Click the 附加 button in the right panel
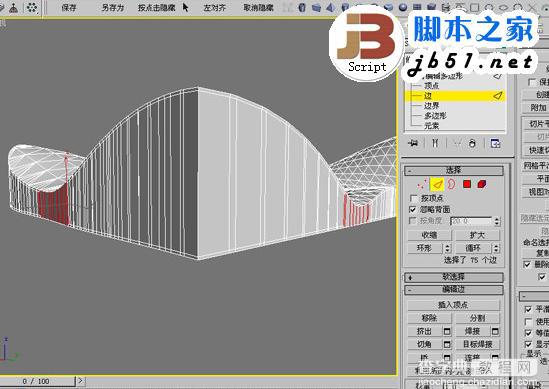 pyautogui.click(x=536, y=108)
